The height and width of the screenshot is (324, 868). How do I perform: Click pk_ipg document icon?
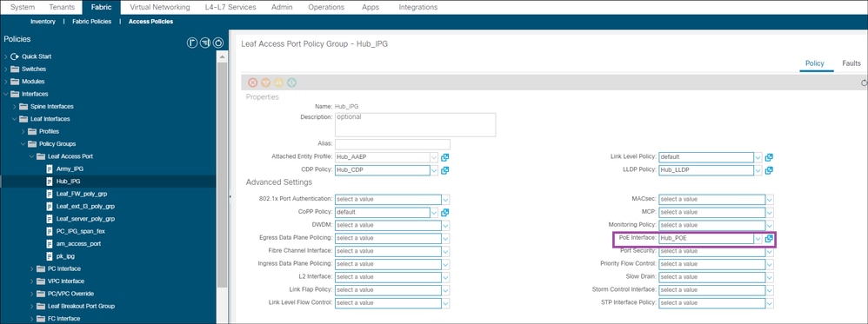pos(50,256)
